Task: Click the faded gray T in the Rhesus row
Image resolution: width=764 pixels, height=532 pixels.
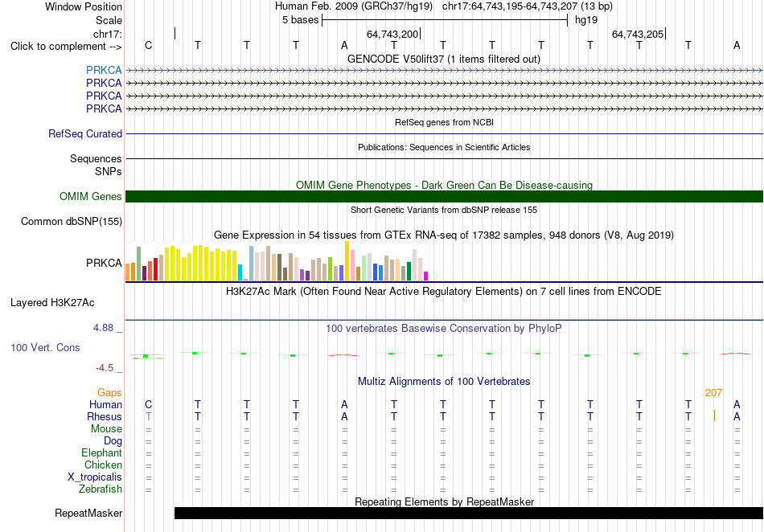Action: (x=149, y=416)
